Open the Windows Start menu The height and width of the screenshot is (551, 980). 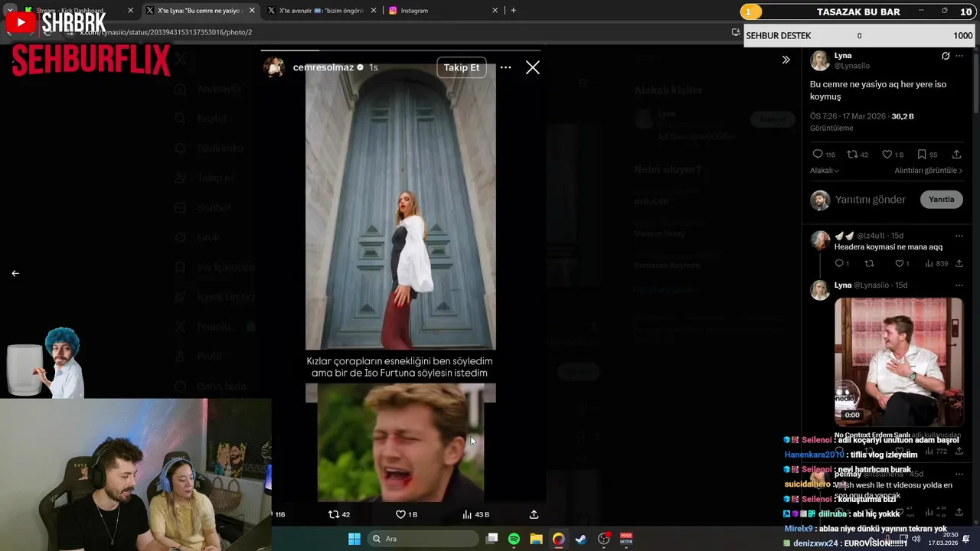pyautogui.click(x=354, y=539)
